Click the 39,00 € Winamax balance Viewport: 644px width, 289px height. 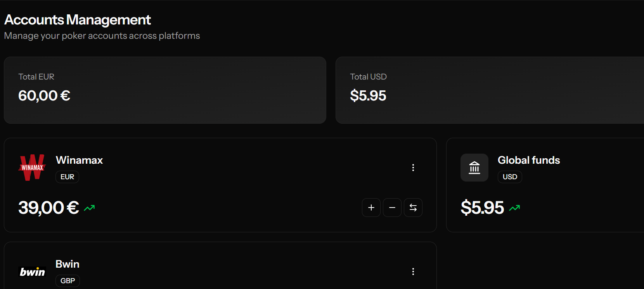click(48, 208)
